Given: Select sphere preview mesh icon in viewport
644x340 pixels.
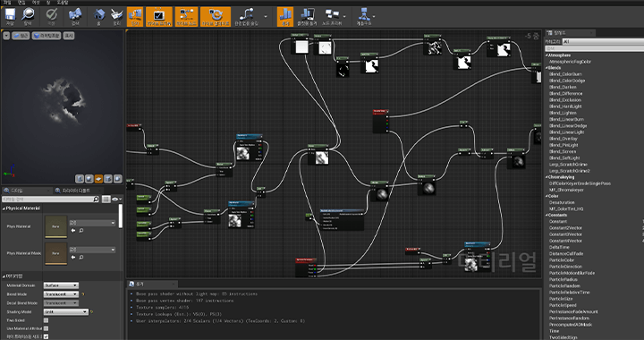Looking at the screenshot, I should (89, 179).
